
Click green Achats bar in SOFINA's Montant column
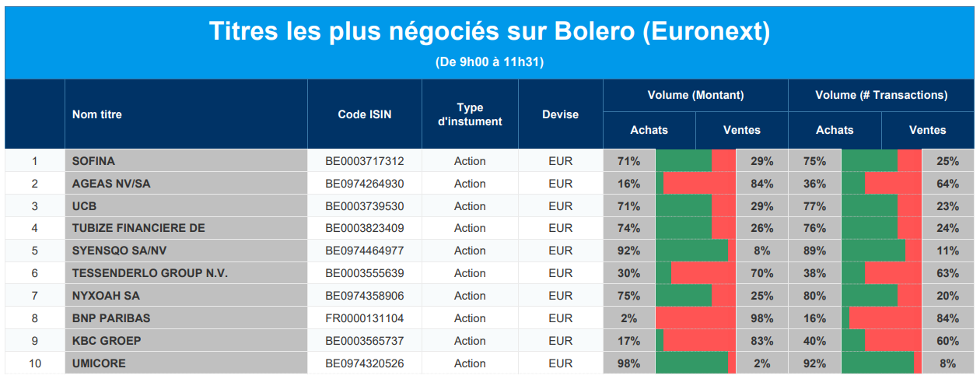pyautogui.click(x=684, y=161)
